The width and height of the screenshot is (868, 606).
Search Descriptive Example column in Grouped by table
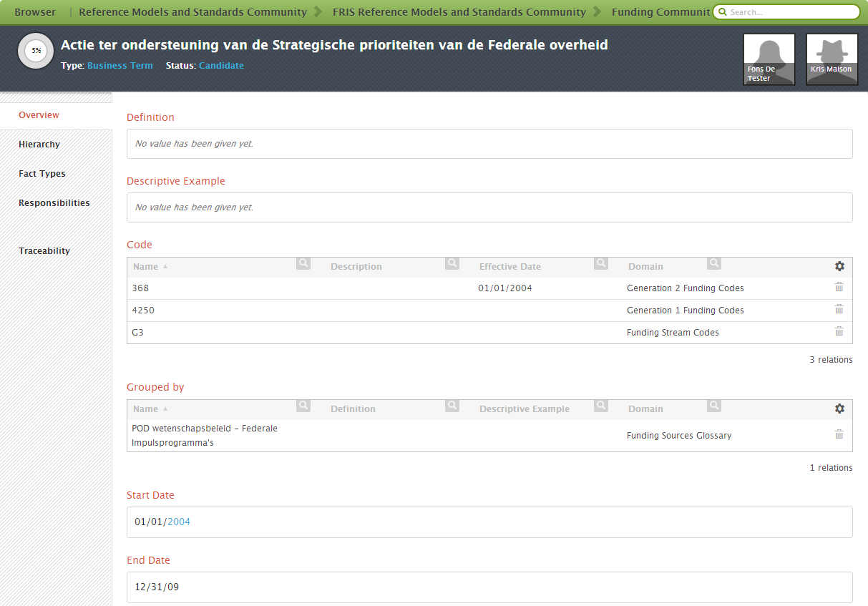(x=601, y=406)
